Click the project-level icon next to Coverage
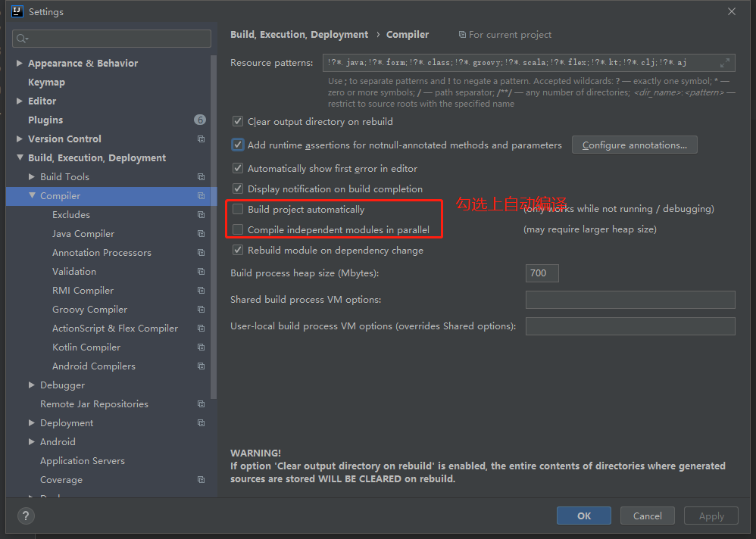This screenshot has height=539, width=756. [x=201, y=480]
